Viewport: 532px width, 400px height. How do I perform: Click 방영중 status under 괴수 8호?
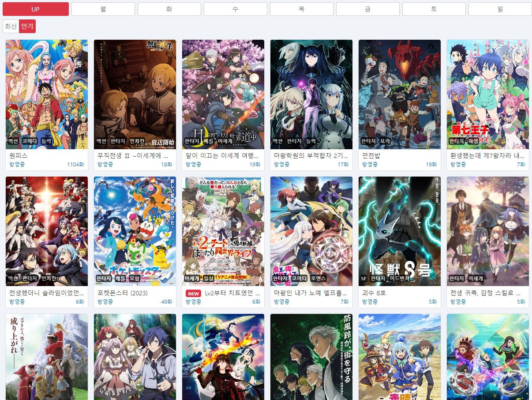[x=370, y=301]
